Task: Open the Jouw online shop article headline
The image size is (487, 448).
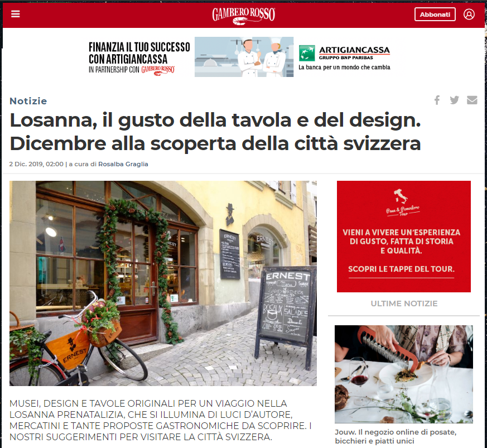Action: tap(396, 436)
